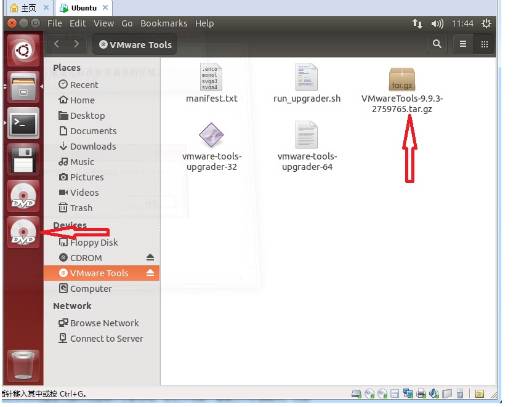Switch to the 主页 tab

28,8
